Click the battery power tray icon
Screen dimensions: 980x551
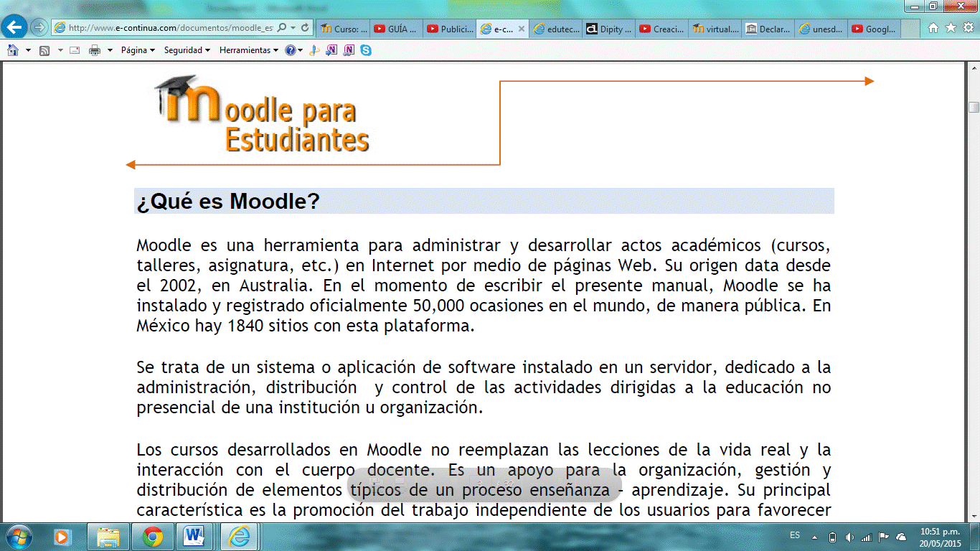[x=832, y=537]
